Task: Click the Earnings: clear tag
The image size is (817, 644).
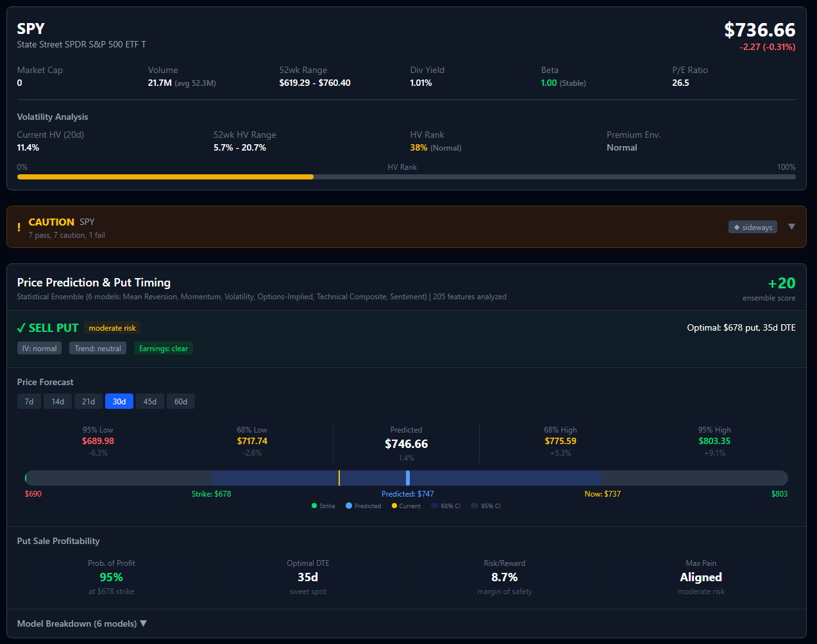Action: (x=164, y=349)
